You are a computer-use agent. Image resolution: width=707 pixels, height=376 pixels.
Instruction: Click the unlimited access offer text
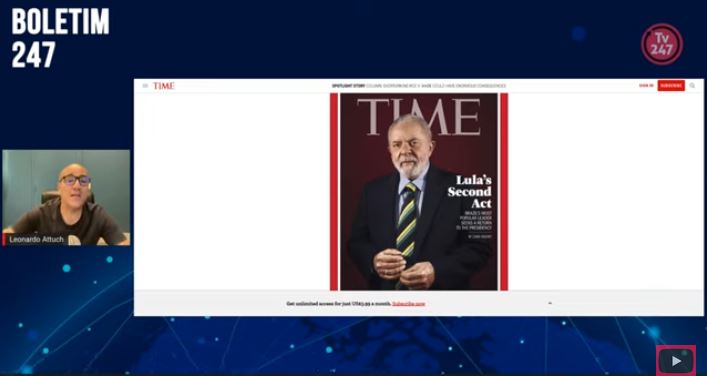tap(339, 304)
